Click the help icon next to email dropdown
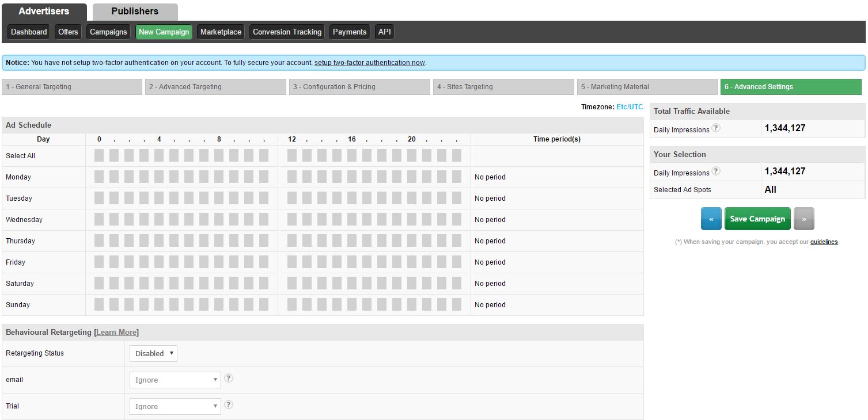The width and height of the screenshot is (868, 420). tap(229, 379)
